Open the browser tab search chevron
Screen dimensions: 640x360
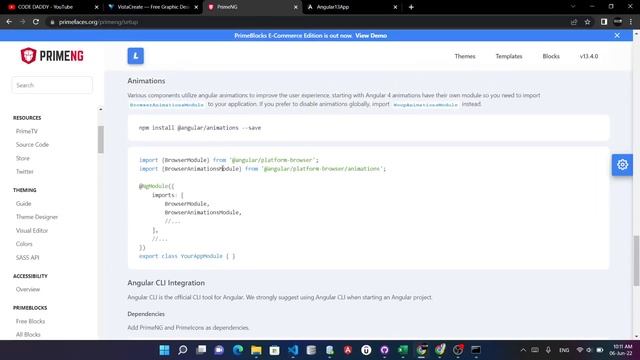pos(573,7)
